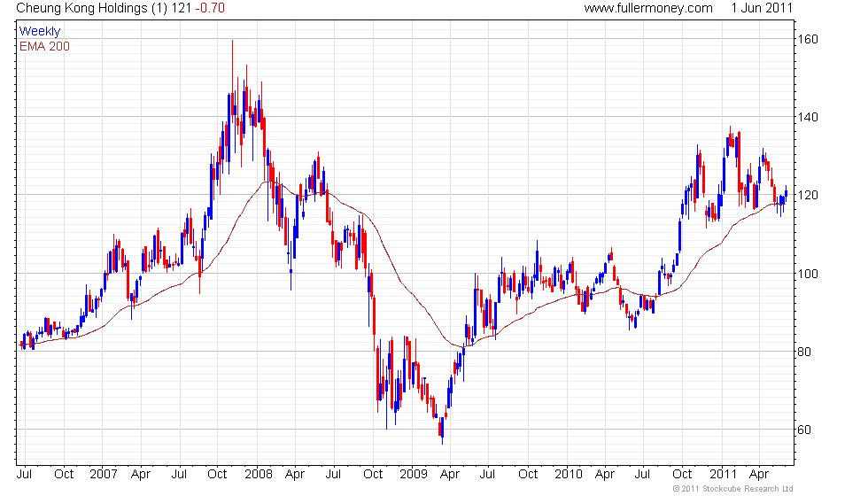Image resolution: width=868 pixels, height=496 pixels.
Task: Click the 2010 year label on time axis
Action: [569, 475]
